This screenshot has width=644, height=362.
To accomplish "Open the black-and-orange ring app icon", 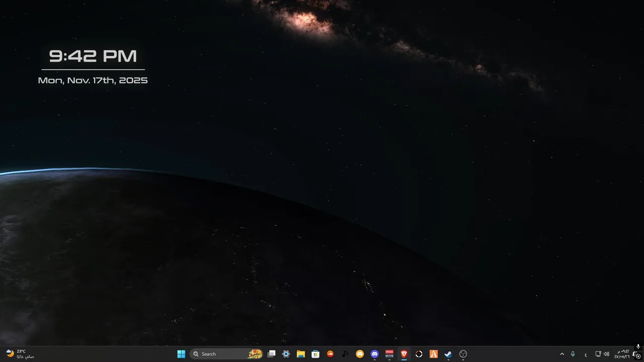I will pyautogui.click(x=419, y=354).
